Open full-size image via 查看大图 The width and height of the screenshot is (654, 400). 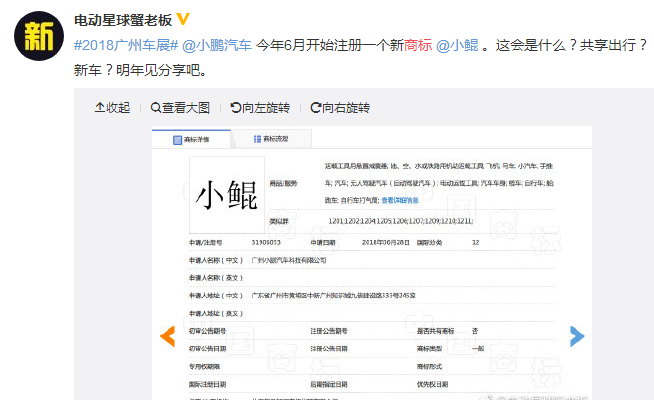pyautogui.click(x=180, y=108)
